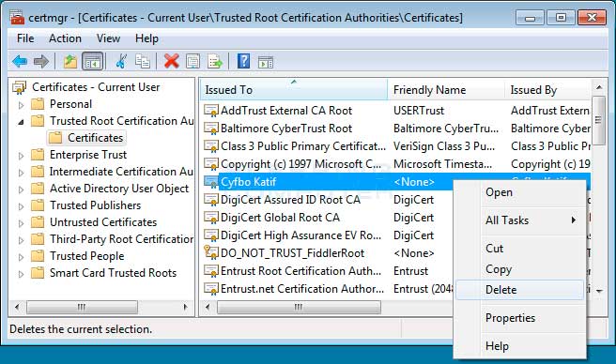The width and height of the screenshot is (616, 364).
Task: Click the tree pane scroll right arrow
Action: point(185,307)
